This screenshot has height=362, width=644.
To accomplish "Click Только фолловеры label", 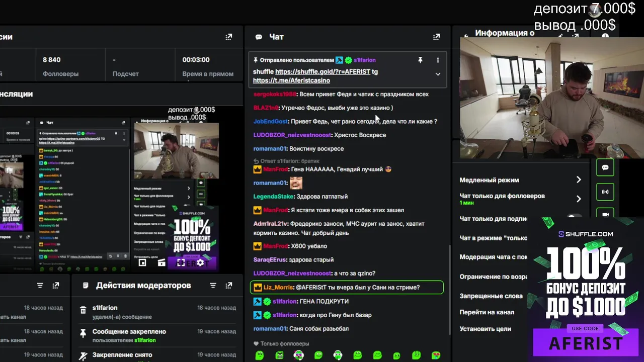I will (x=285, y=344).
